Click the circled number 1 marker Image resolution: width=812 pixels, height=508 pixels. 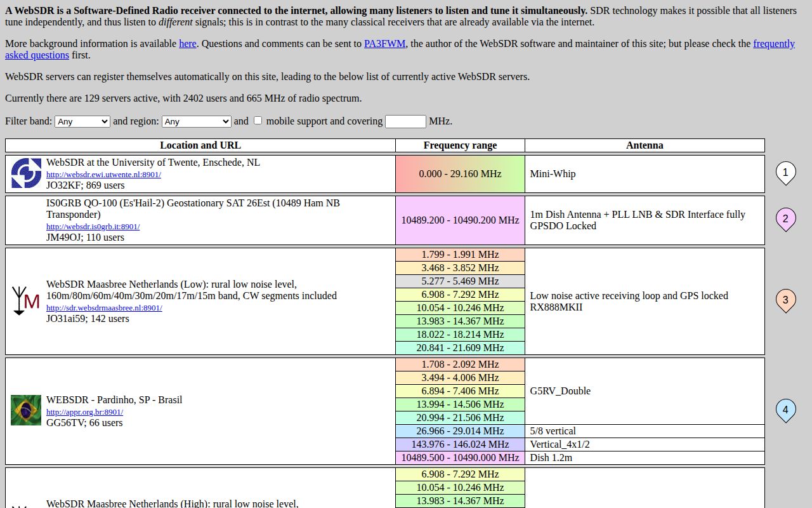(785, 172)
